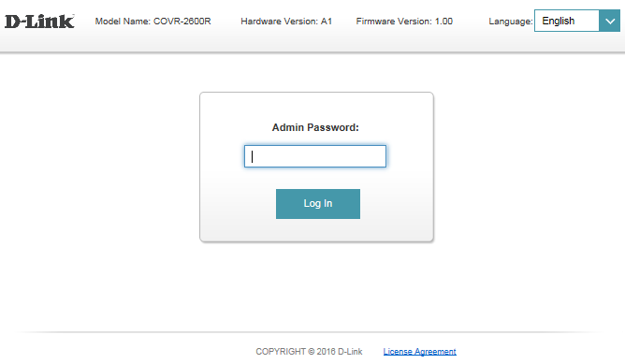
Task: Click the Hardware Version label
Action: (x=280, y=22)
